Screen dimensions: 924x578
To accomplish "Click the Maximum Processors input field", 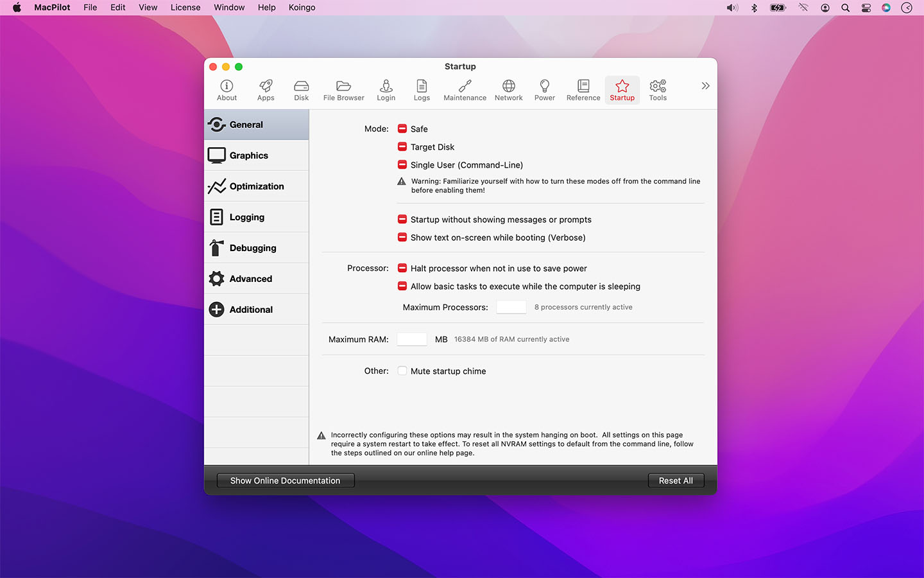I will [x=511, y=307].
